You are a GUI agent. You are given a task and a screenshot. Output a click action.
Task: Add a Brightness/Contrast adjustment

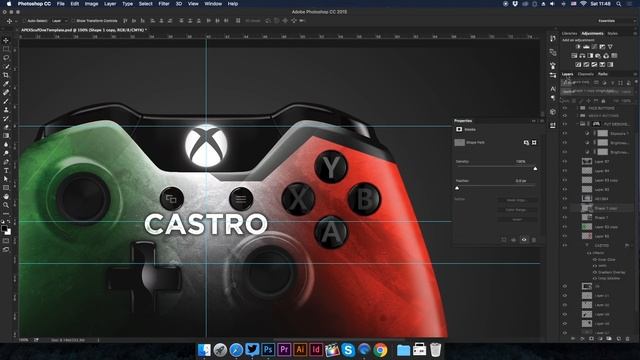tap(578, 47)
